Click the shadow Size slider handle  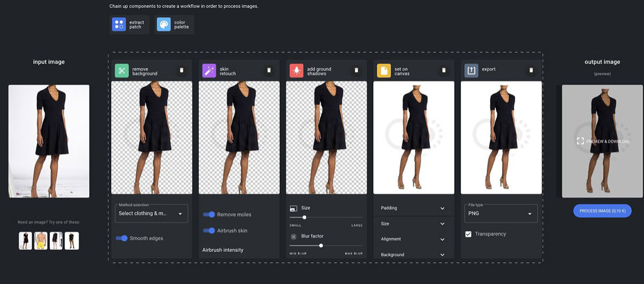pyautogui.click(x=304, y=218)
